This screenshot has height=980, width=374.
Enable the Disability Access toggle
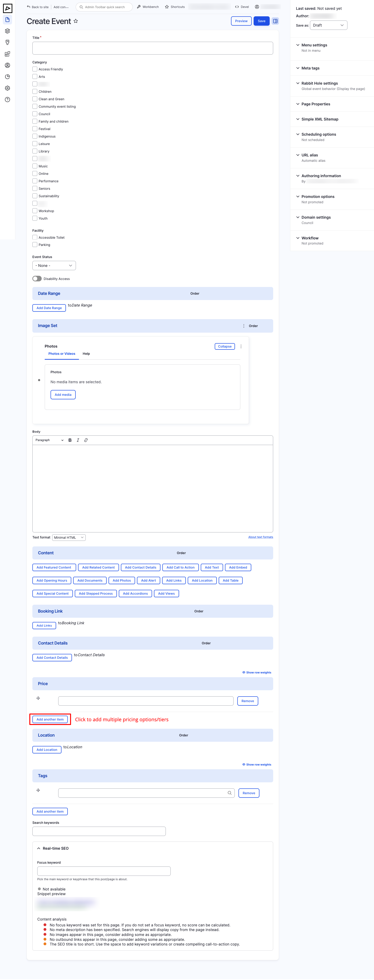[37, 279]
